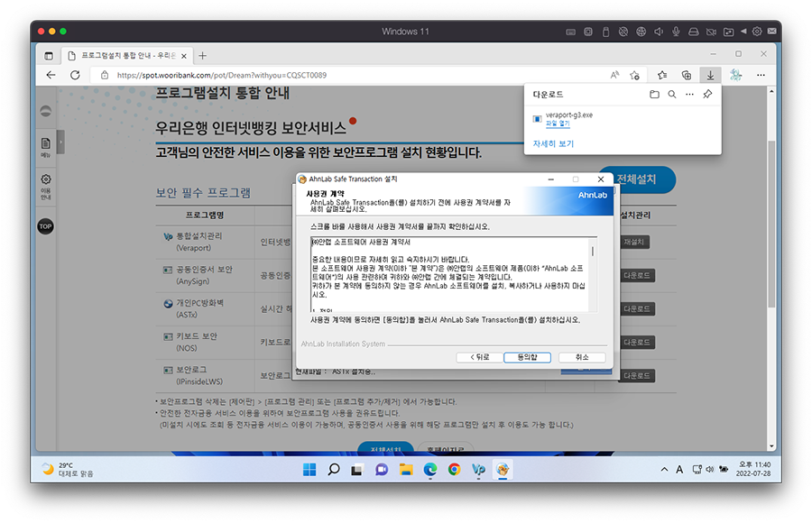The width and height of the screenshot is (812, 523).
Task: Click 동의함 in the AhnLab installer
Action: 527,357
